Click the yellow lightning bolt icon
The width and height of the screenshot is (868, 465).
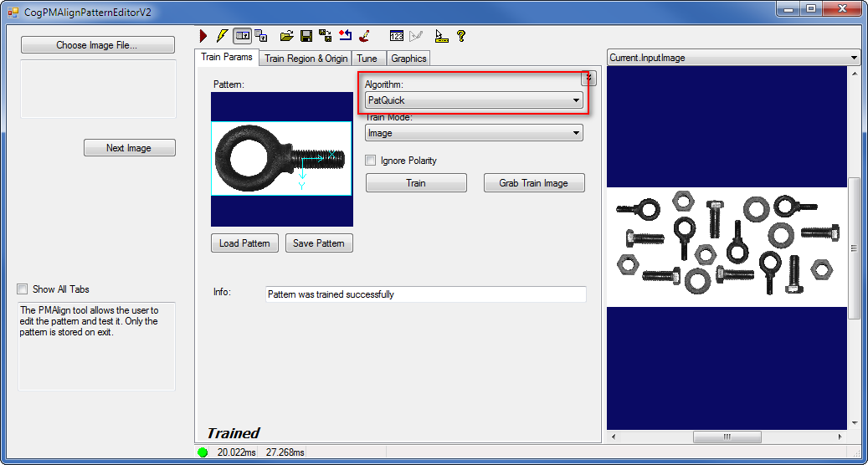[221, 36]
